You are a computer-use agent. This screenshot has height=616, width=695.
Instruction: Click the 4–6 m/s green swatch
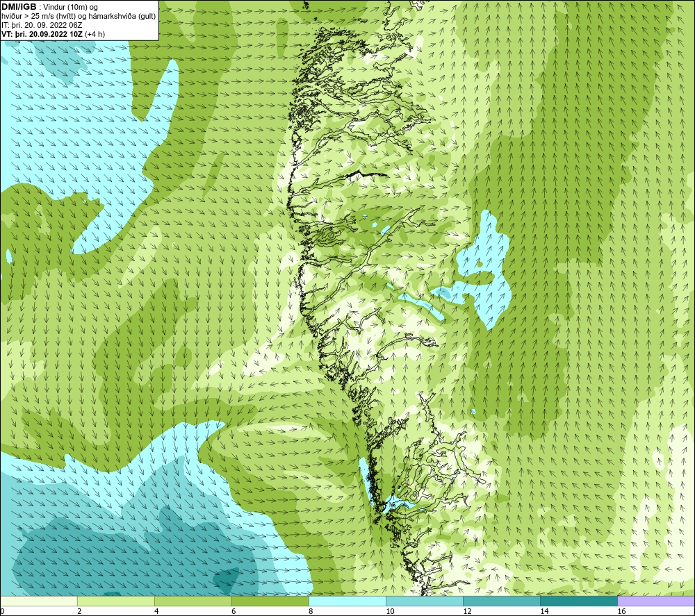(193, 601)
